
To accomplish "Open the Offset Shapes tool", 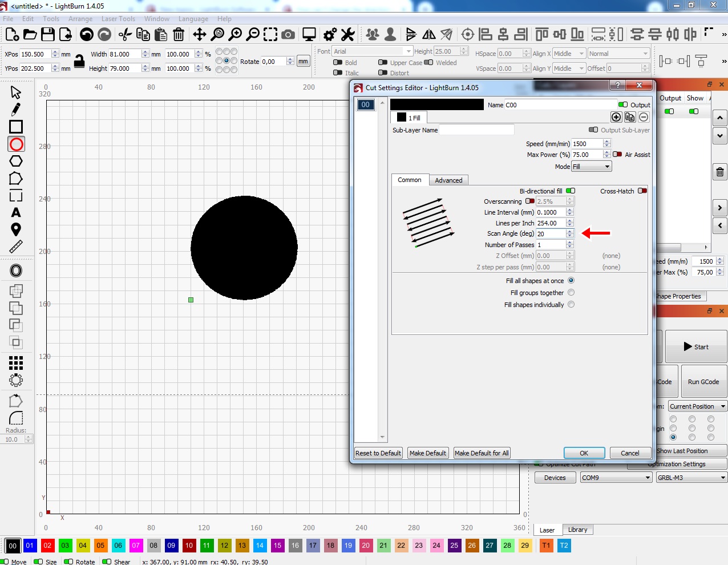I will [16, 271].
